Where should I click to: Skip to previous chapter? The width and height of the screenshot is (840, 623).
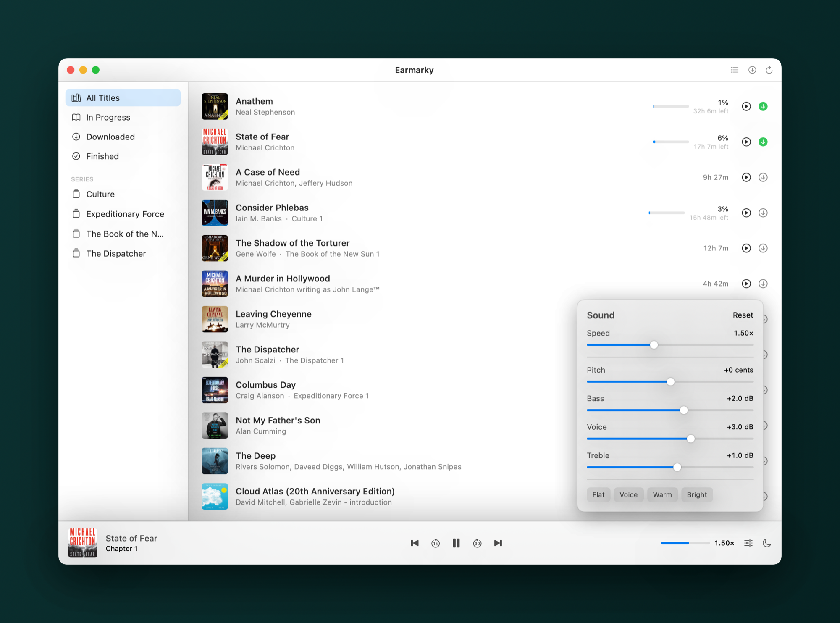tap(415, 543)
